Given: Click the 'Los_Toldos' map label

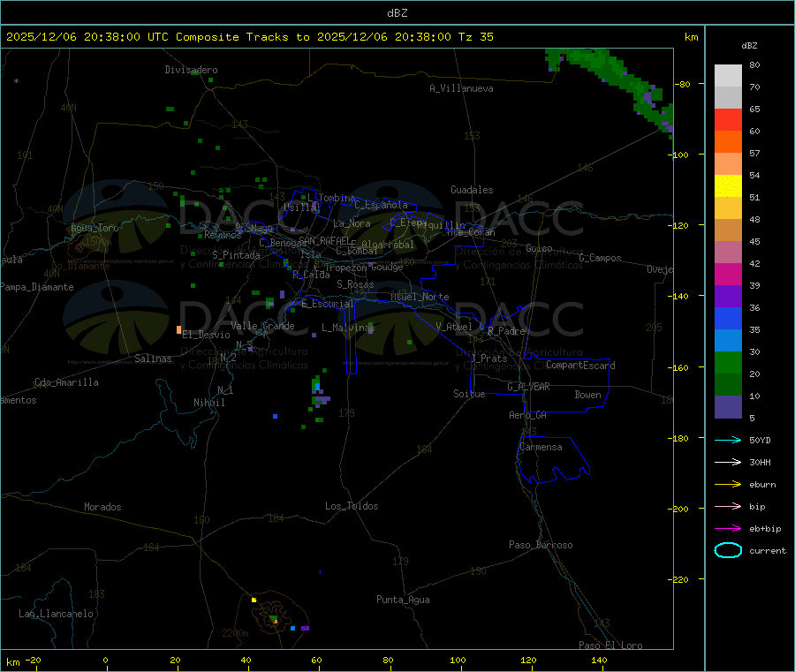Looking at the screenshot, I should (352, 506).
